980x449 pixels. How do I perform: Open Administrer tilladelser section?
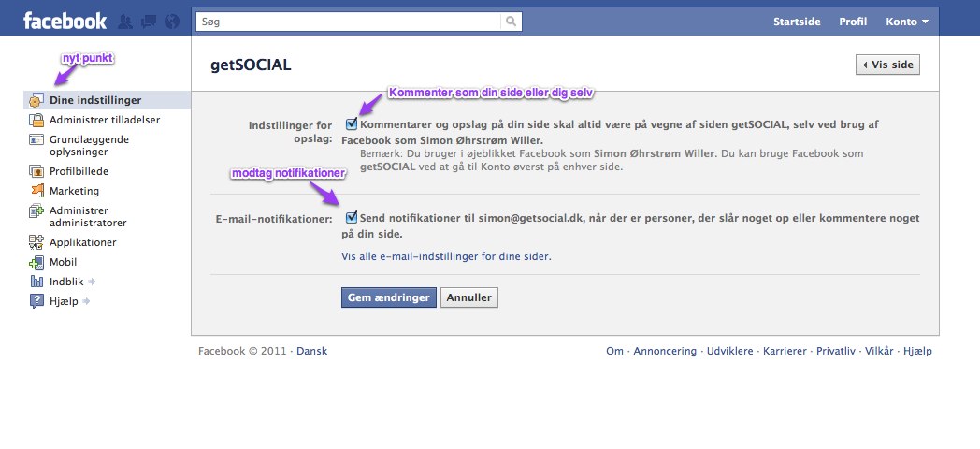coord(107,120)
